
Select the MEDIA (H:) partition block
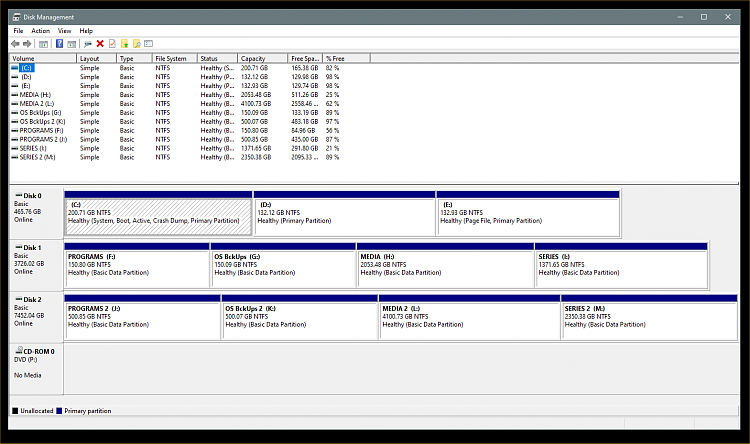(445, 266)
